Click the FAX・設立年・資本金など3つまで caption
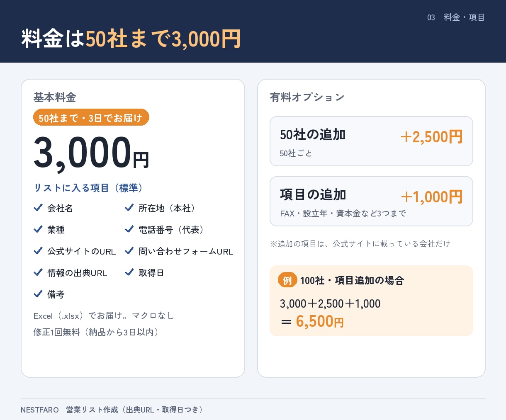 click(x=343, y=214)
